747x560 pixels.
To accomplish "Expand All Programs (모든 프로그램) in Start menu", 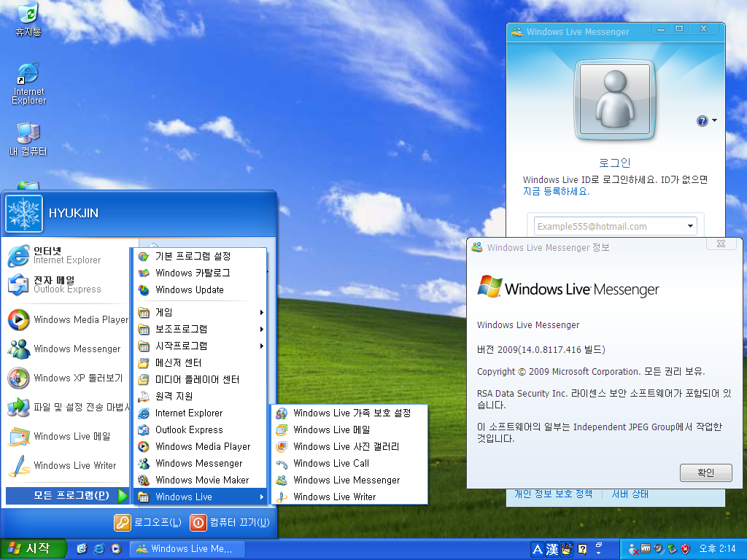I will (68, 495).
